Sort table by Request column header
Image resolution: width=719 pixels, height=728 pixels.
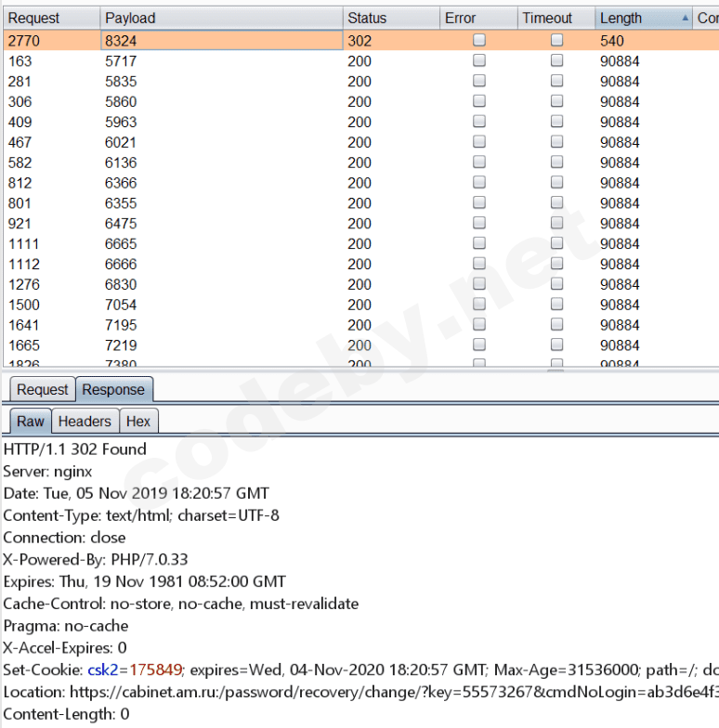(52, 19)
